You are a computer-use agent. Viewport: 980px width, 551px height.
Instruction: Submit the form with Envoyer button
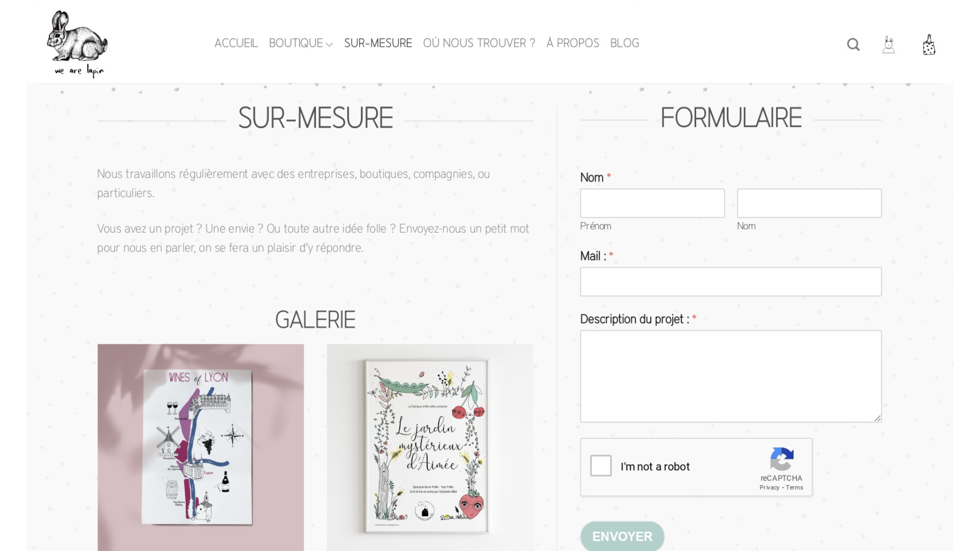622,536
